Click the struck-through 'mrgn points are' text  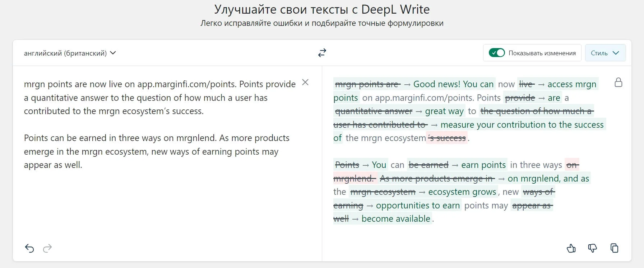(x=367, y=84)
